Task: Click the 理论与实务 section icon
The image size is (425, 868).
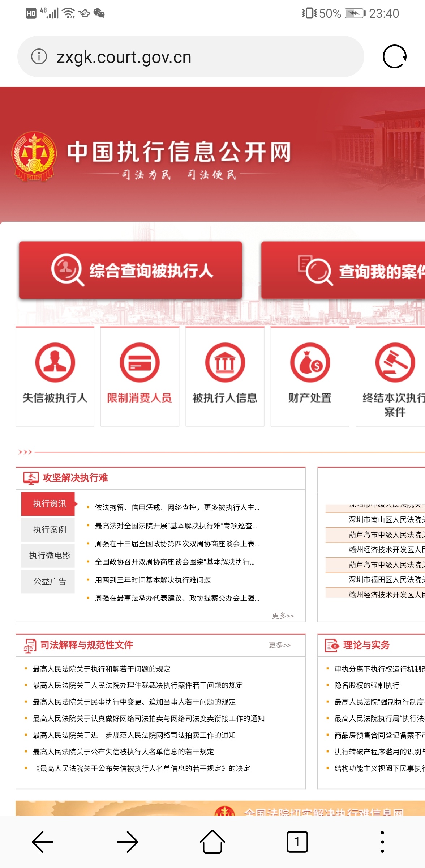Action: 332,645
